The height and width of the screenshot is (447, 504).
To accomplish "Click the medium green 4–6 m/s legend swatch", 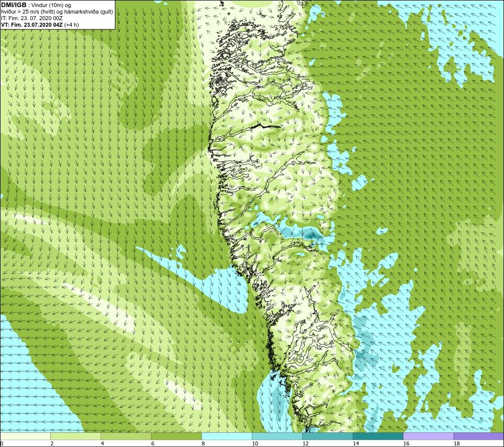I will pos(126,436).
